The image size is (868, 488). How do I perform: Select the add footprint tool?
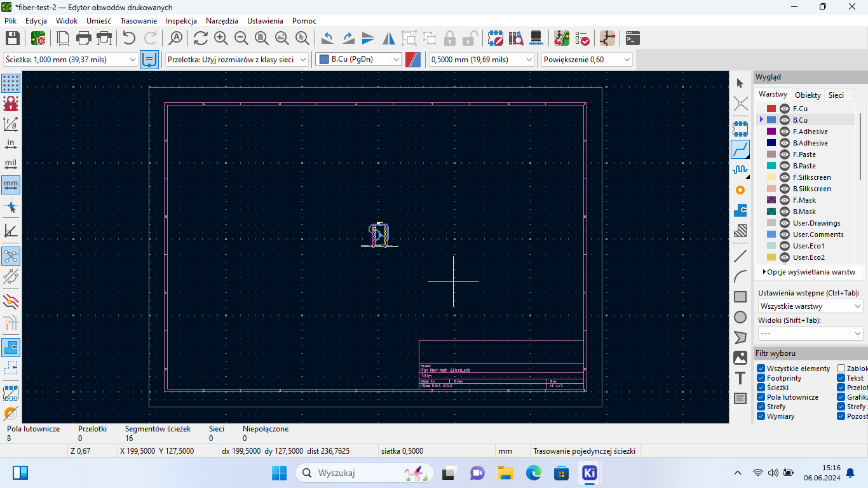pos(740,129)
